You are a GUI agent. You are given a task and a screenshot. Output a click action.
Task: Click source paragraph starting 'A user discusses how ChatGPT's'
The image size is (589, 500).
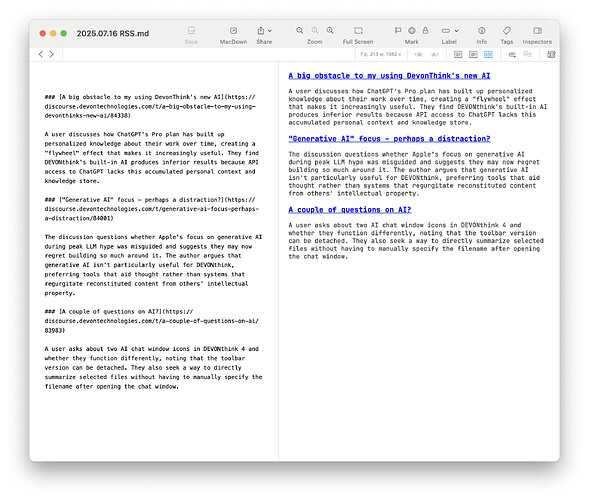(x=152, y=157)
